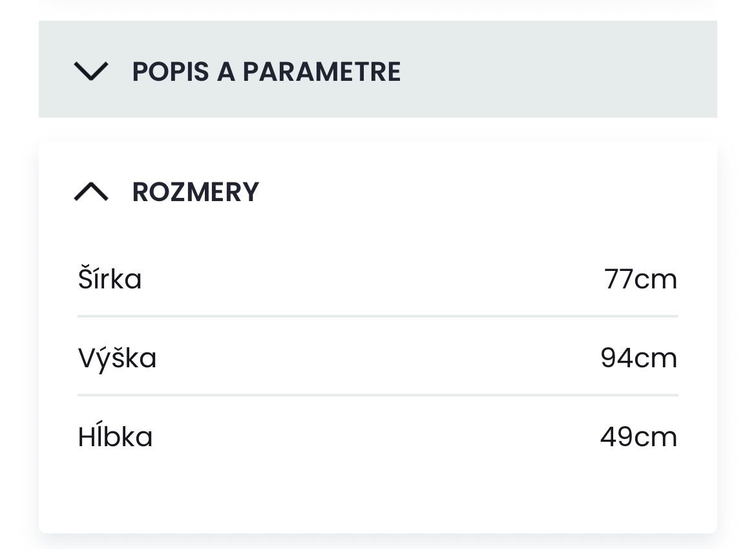This screenshot has height=549, width=756.
Task: Click the ROZMERY section title
Action: pyautogui.click(x=195, y=192)
